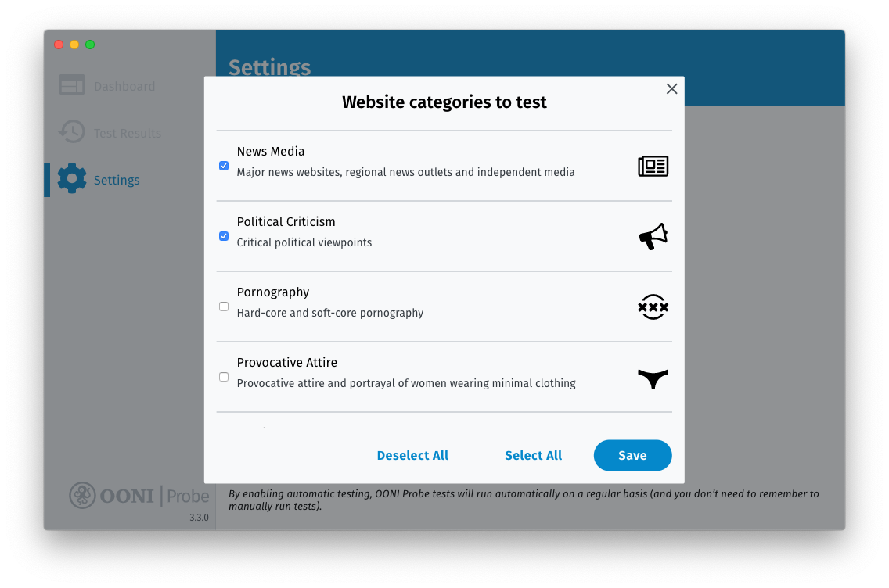Image resolution: width=889 pixels, height=588 pixels.
Task: Click the News Media newspaper icon
Action: pos(653,166)
